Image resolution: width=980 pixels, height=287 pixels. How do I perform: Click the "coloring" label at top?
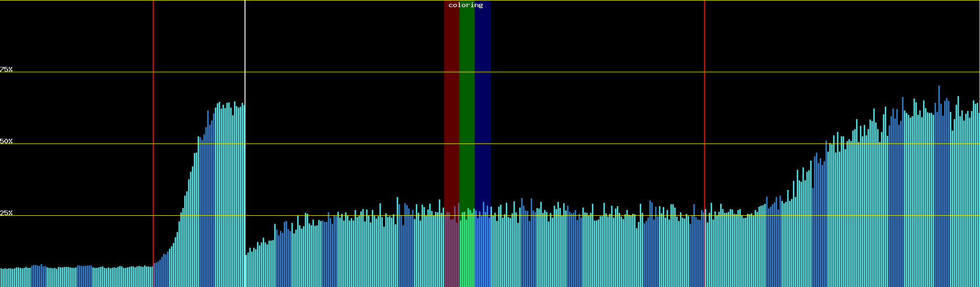(x=466, y=5)
